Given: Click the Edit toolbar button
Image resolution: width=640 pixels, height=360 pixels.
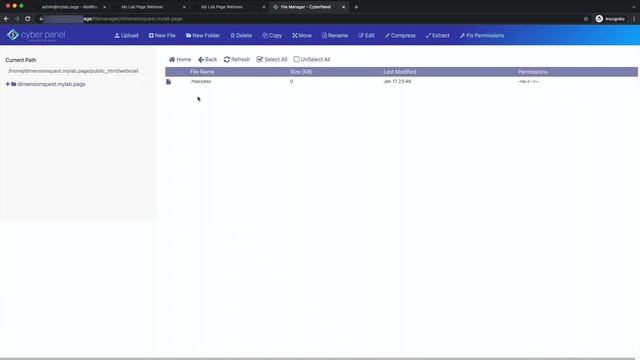Looking at the screenshot, I should coord(366,36).
